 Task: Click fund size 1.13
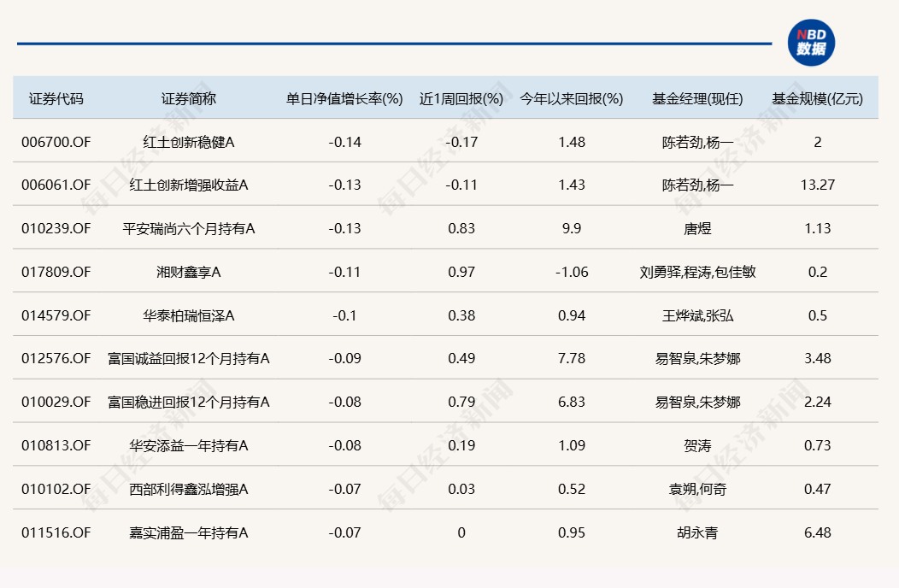(818, 228)
